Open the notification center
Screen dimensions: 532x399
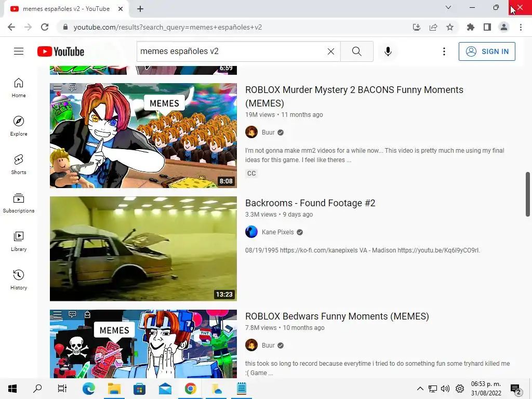click(516, 389)
